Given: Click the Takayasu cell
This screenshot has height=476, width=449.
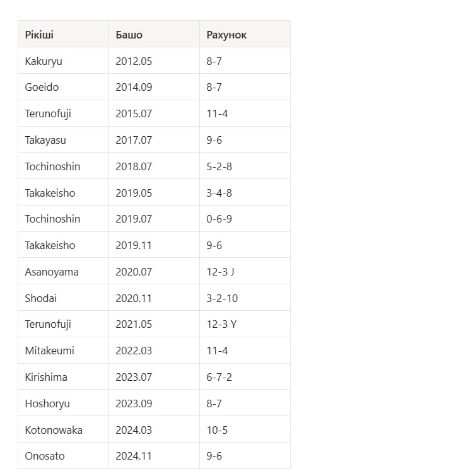Looking at the screenshot, I should click(45, 141).
